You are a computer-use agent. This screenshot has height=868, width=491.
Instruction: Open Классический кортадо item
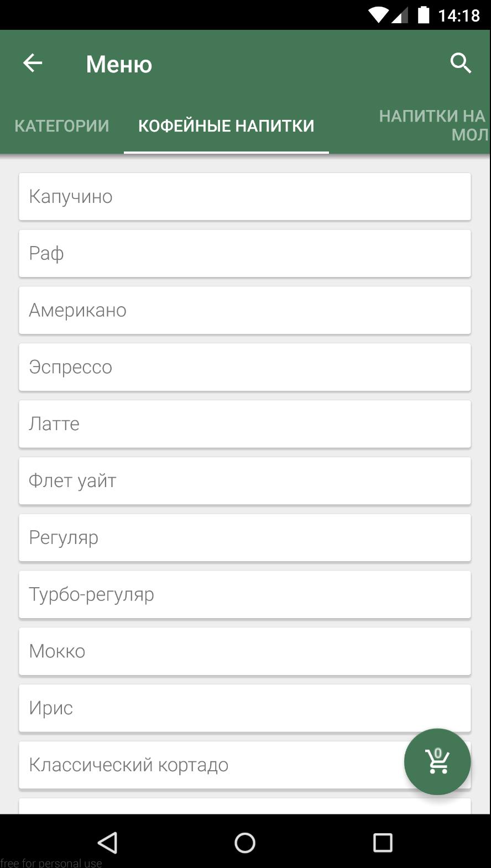tap(210, 765)
